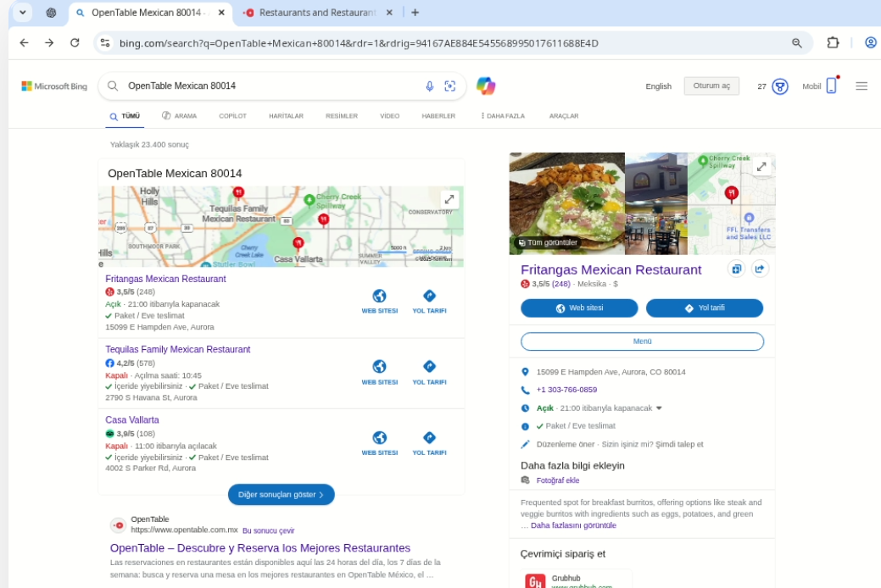Open the VIDEO tab
881x588 pixels.
(x=389, y=116)
